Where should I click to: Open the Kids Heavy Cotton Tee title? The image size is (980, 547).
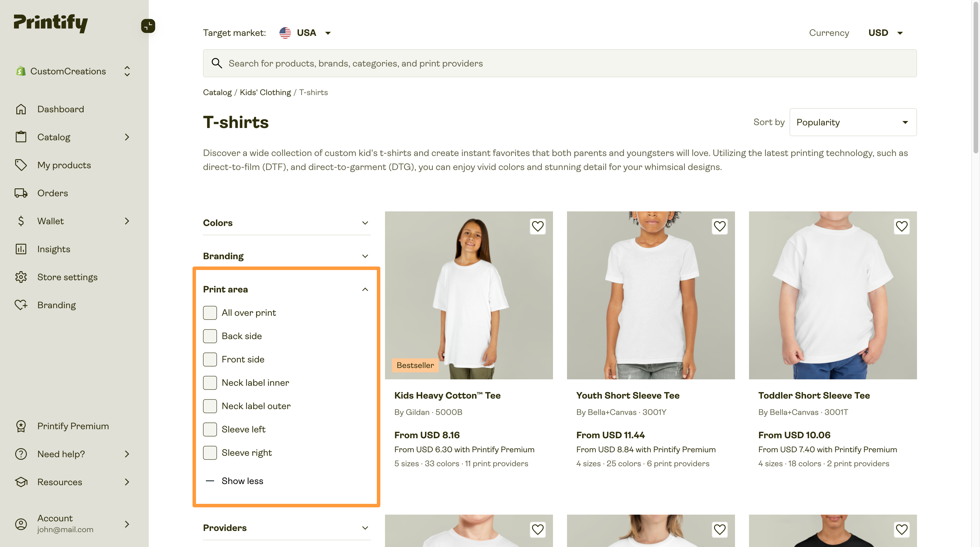point(447,395)
